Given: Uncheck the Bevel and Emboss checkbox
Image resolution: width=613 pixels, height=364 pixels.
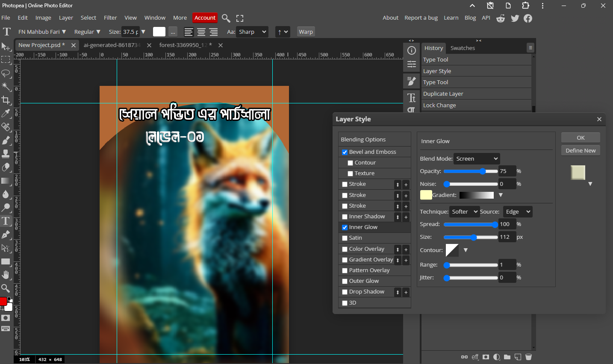Looking at the screenshot, I should (x=345, y=152).
